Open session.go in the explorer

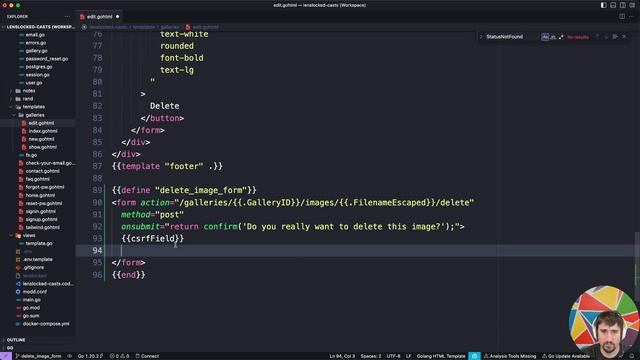(x=38, y=75)
